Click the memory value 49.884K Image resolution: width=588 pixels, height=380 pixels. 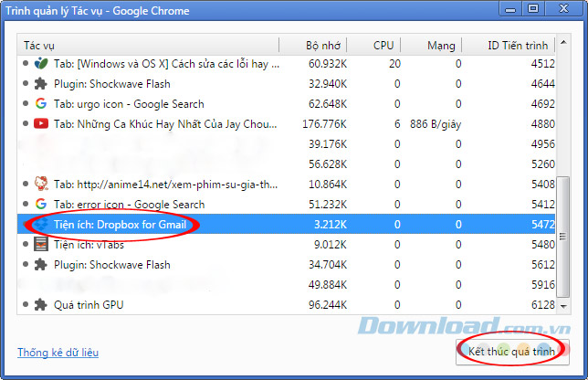click(328, 285)
